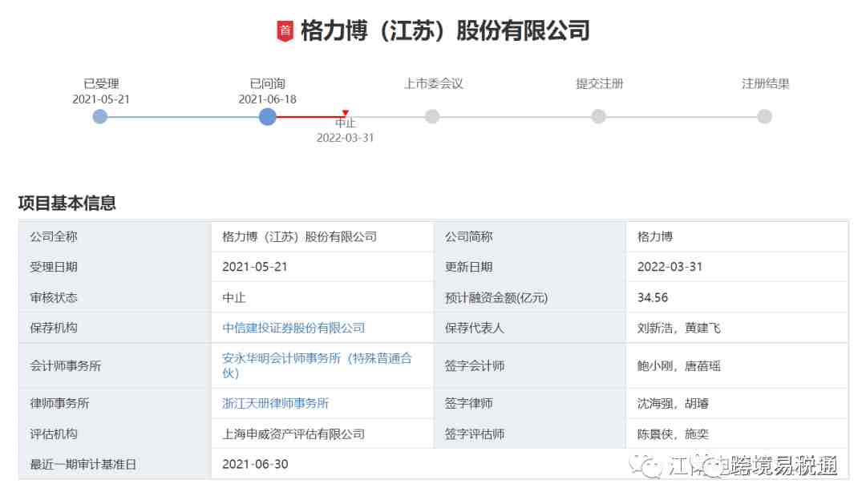Click the 2022-03-31 date under 中止 marker

tap(345, 138)
